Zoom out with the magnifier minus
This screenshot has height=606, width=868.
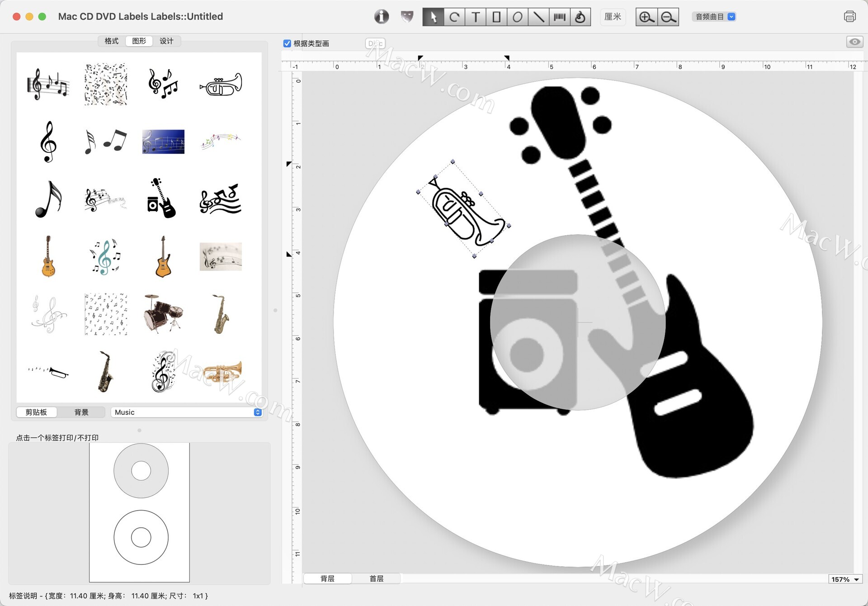click(x=668, y=17)
